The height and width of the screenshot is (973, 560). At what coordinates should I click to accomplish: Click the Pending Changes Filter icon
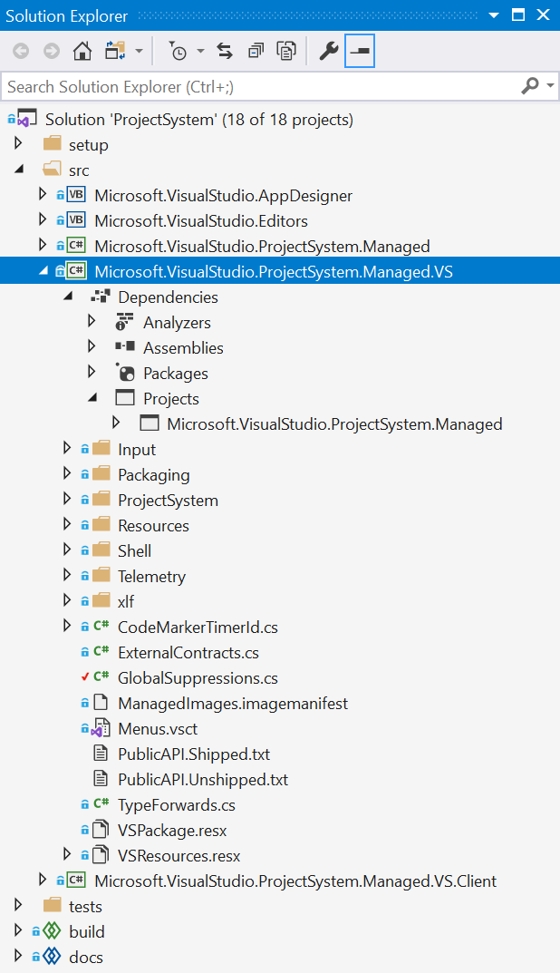point(178,51)
